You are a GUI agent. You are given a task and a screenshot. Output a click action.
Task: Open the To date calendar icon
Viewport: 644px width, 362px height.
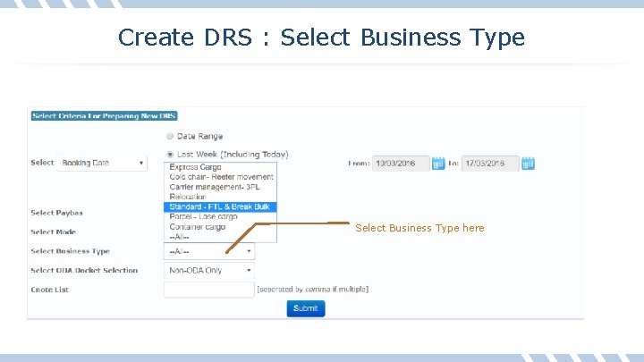(x=528, y=164)
